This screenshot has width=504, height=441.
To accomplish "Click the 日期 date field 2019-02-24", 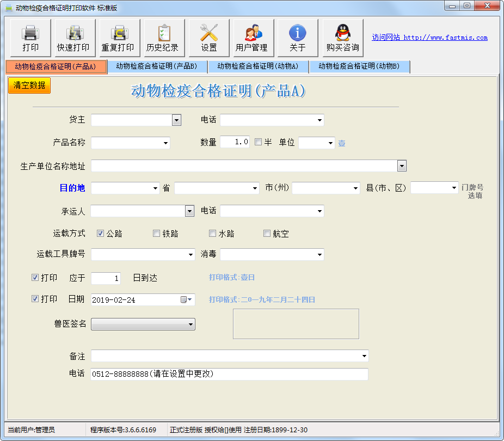I will 143,299.
